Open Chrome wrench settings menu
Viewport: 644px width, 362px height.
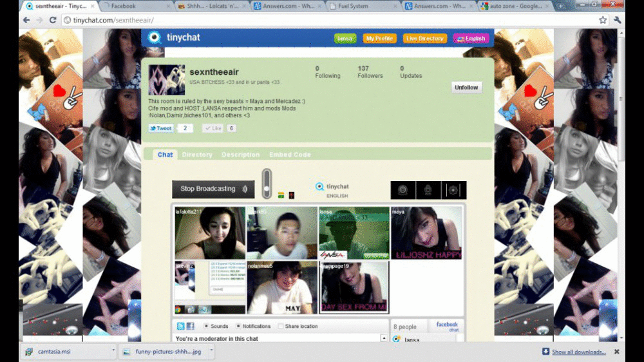(x=618, y=20)
